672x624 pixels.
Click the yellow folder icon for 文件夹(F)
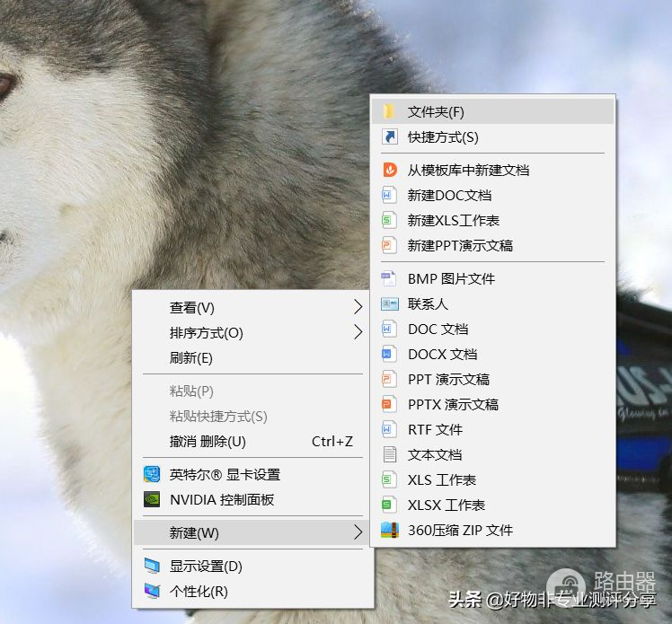pyautogui.click(x=389, y=112)
